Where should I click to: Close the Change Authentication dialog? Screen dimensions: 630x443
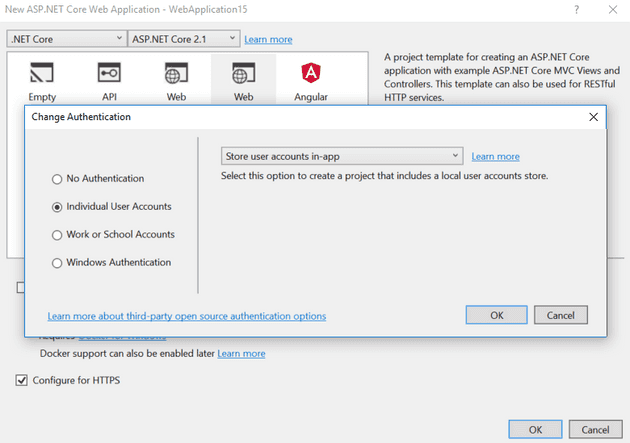coord(593,117)
